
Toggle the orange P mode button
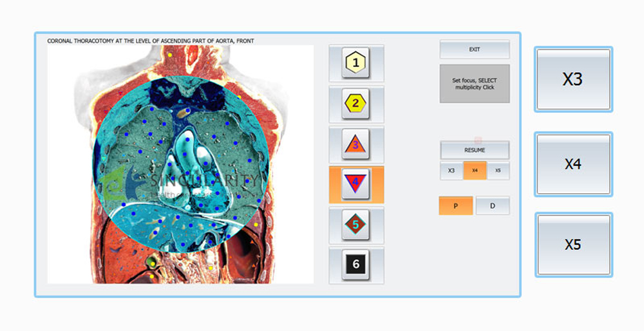click(x=455, y=206)
